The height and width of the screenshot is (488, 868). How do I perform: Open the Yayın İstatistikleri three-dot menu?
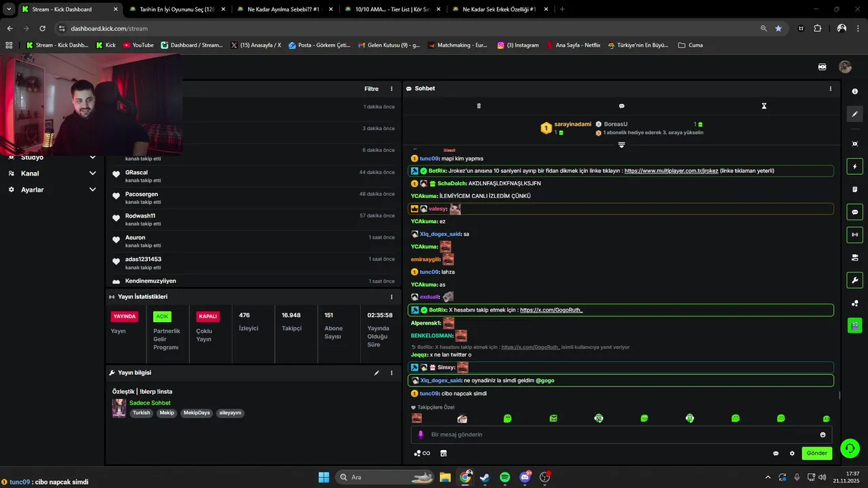[391, 297]
